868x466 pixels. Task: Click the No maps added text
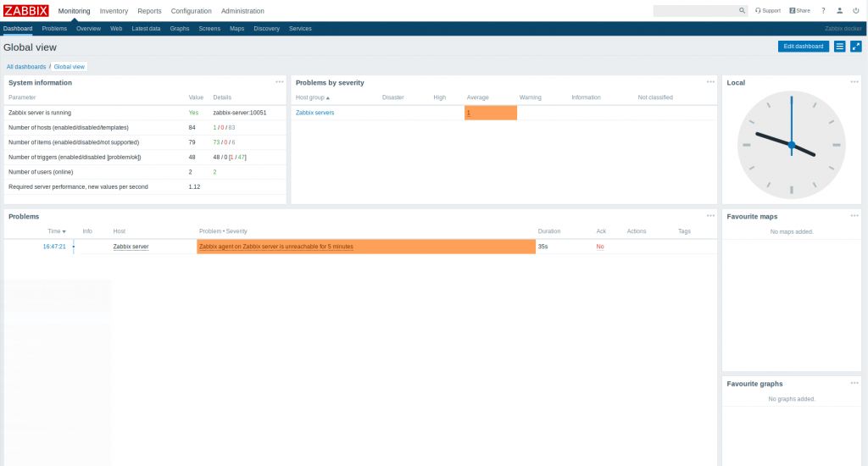(x=792, y=232)
